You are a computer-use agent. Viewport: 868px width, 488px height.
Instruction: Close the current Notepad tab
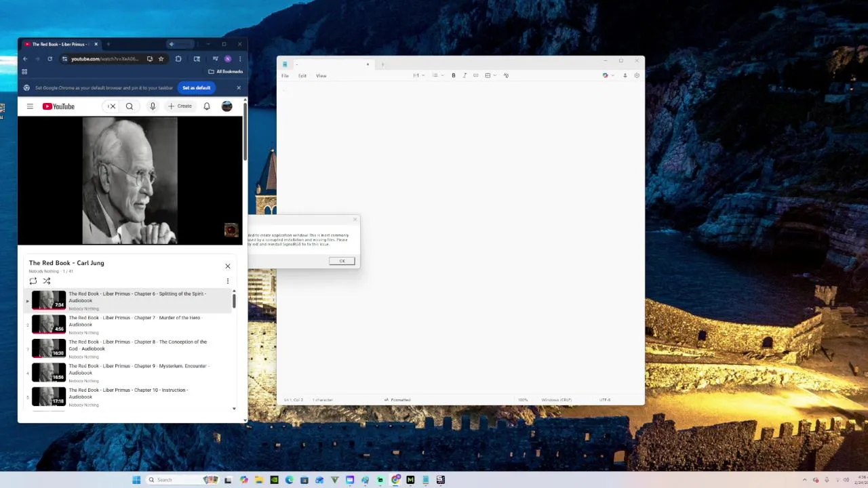tap(368, 64)
